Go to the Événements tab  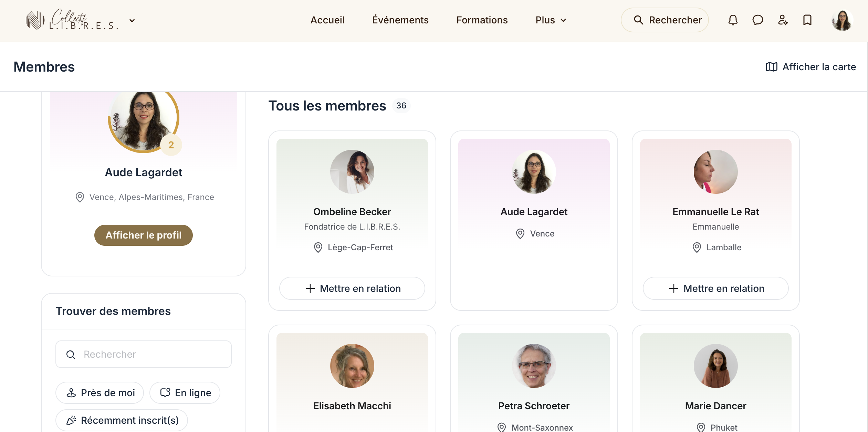coord(400,20)
